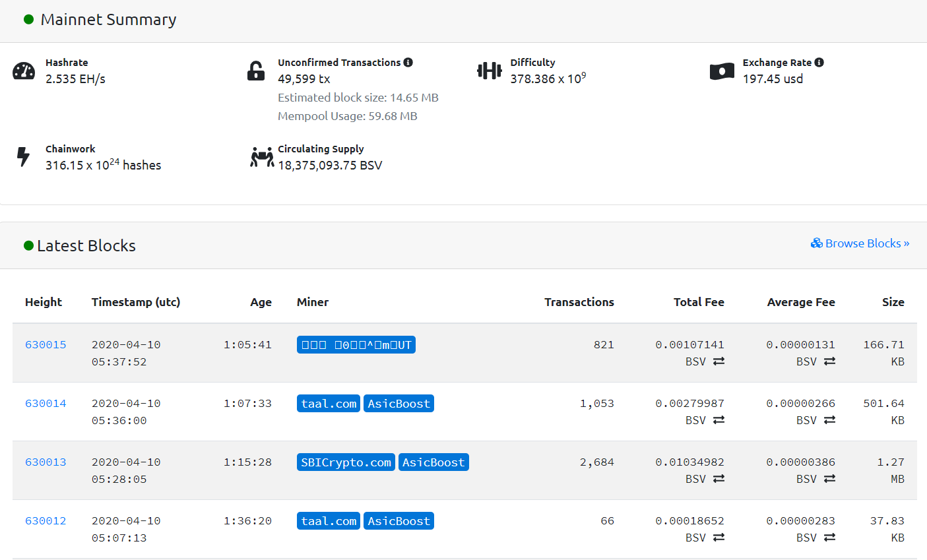Select the SBICrypto.com miner tag

pyautogui.click(x=346, y=462)
